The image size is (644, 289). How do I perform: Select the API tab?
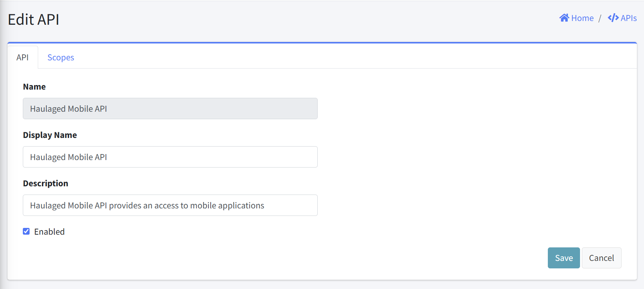click(x=22, y=57)
